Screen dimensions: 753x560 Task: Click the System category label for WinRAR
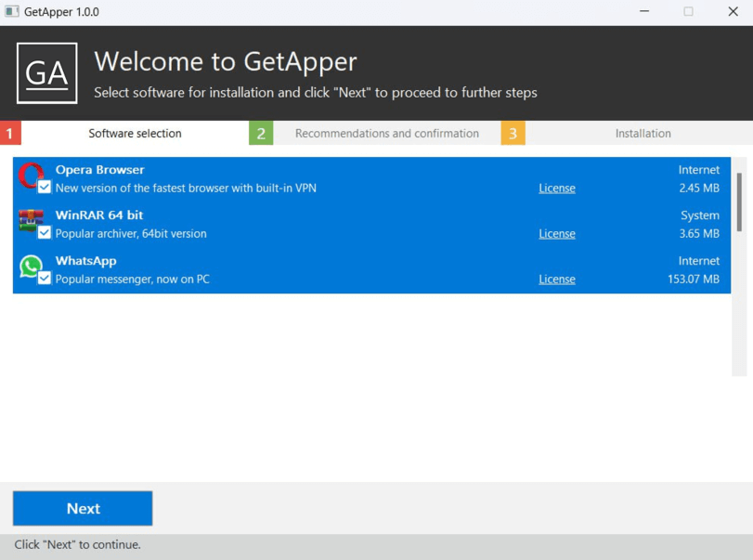pos(700,215)
